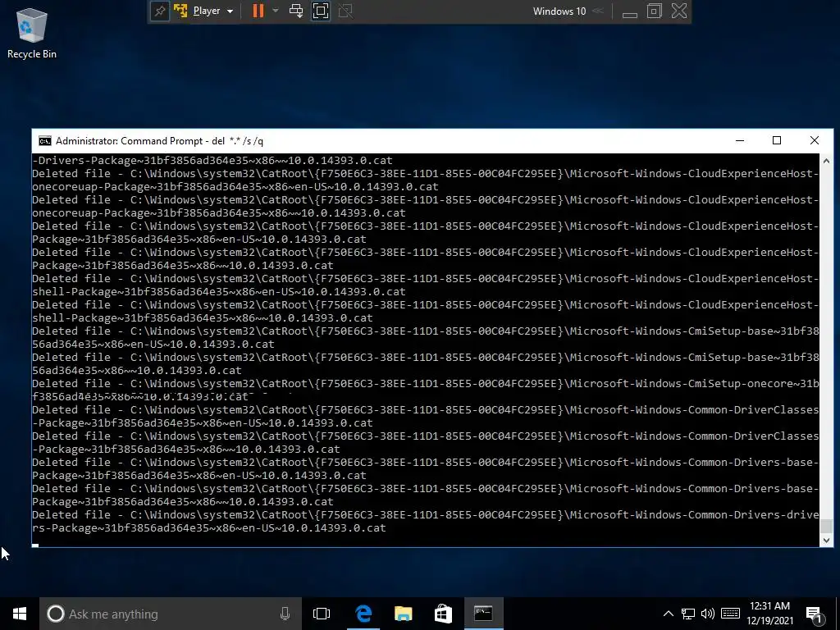Show hidden system tray icons
Image resolution: width=840 pixels, height=630 pixels.
(668, 614)
